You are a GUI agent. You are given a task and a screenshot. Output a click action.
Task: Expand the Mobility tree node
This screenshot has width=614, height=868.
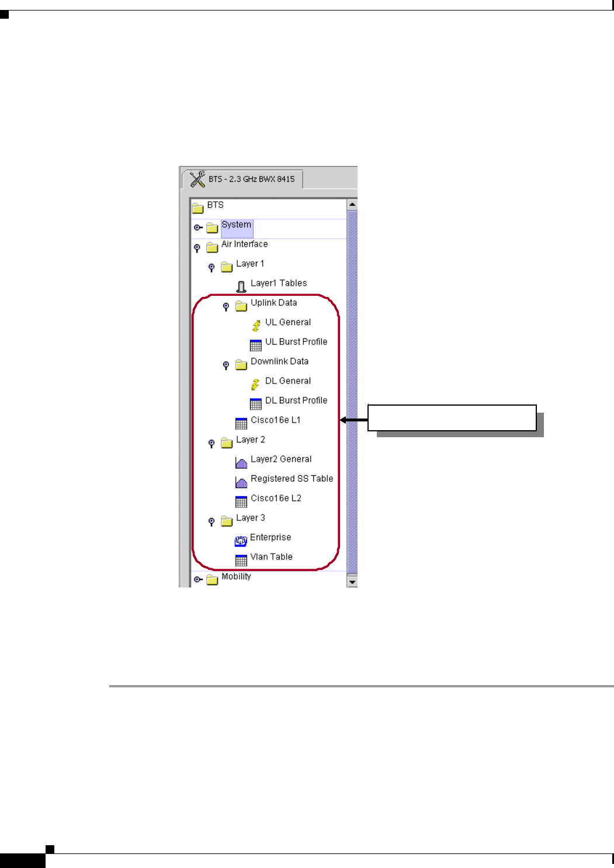[x=198, y=580]
